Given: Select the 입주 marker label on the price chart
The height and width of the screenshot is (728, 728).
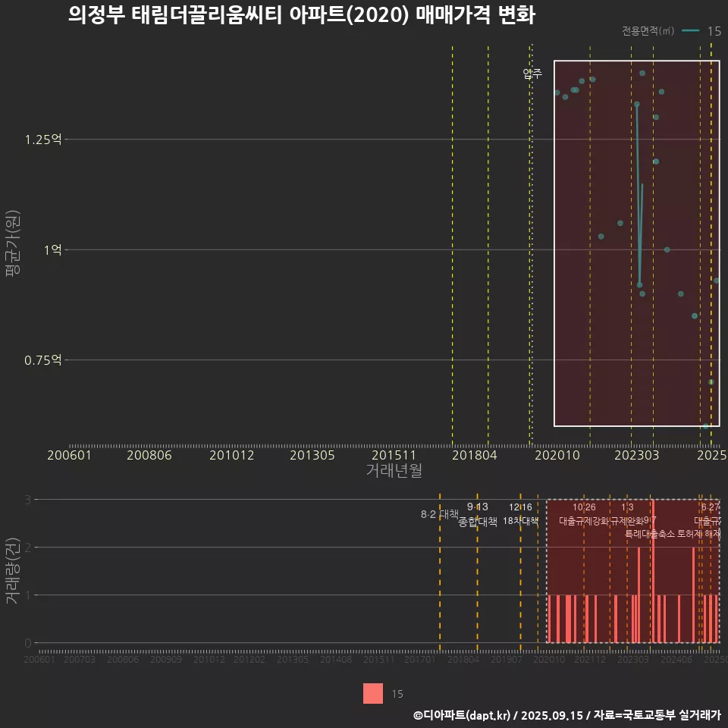Looking at the screenshot, I should pyautogui.click(x=532, y=74).
